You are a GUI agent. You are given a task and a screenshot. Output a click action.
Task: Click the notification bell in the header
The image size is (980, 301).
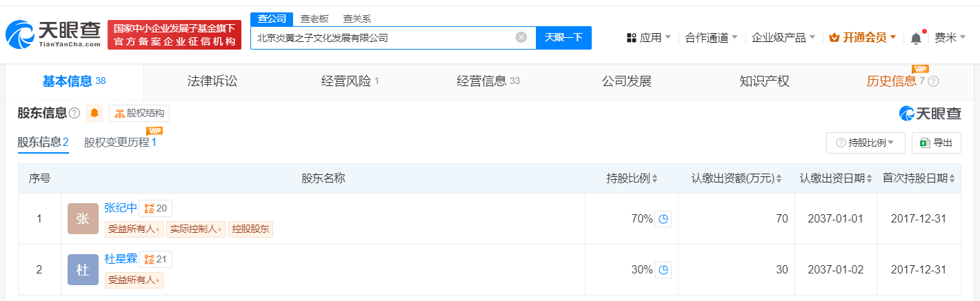coord(916,38)
